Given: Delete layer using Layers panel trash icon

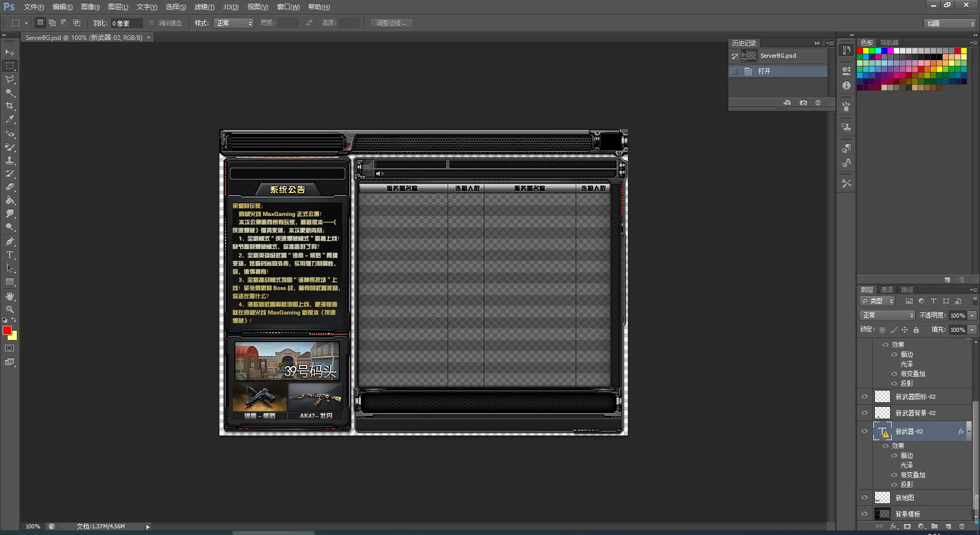Looking at the screenshot, I should (x=962, y=526).
